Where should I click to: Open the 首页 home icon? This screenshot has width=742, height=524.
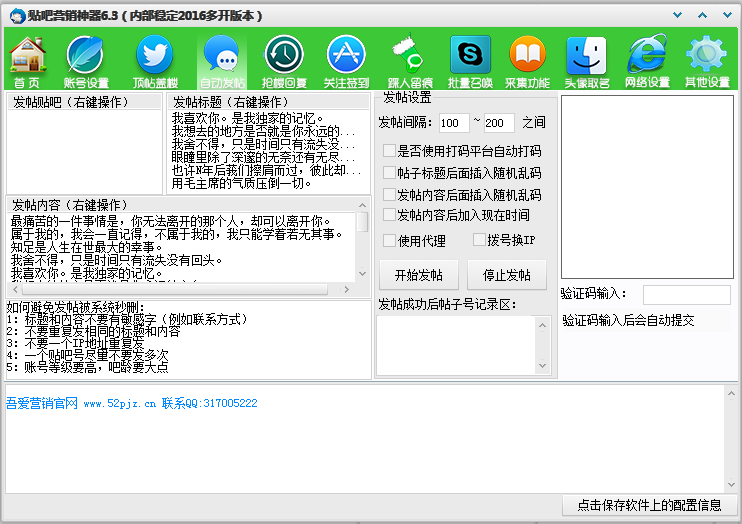click(x=27, y=58)
